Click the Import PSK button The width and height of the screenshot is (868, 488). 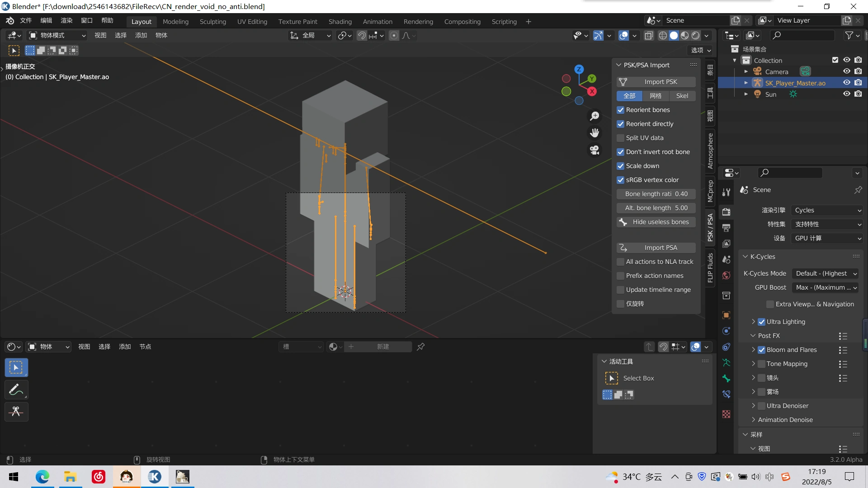point(656,82)
